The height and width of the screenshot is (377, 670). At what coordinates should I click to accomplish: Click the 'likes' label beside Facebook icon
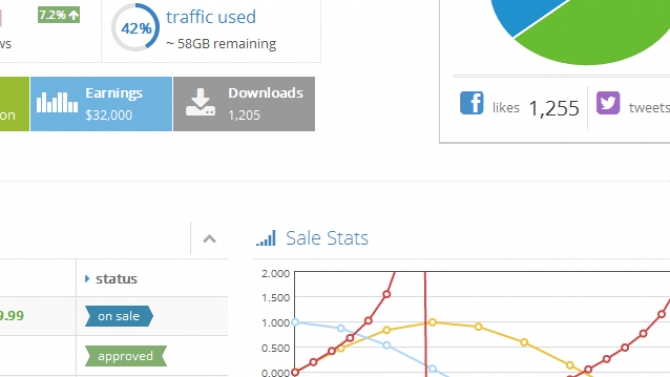point(506,108)
